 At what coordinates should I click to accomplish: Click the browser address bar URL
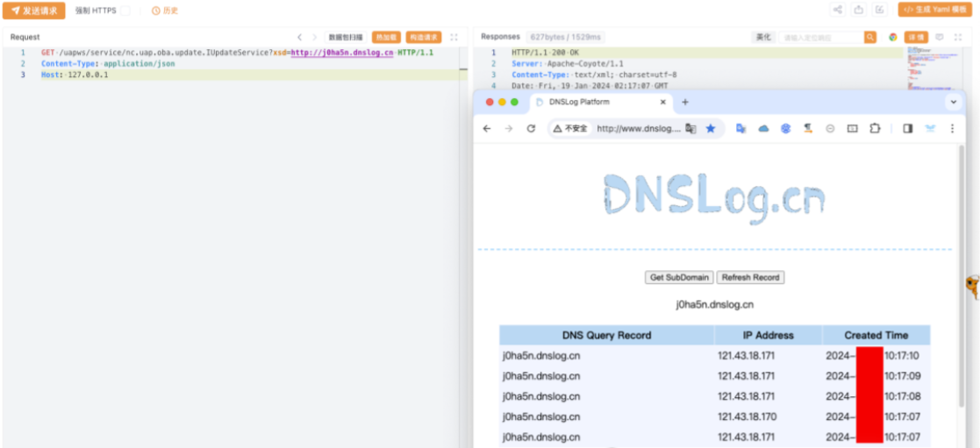pos(638,128)
